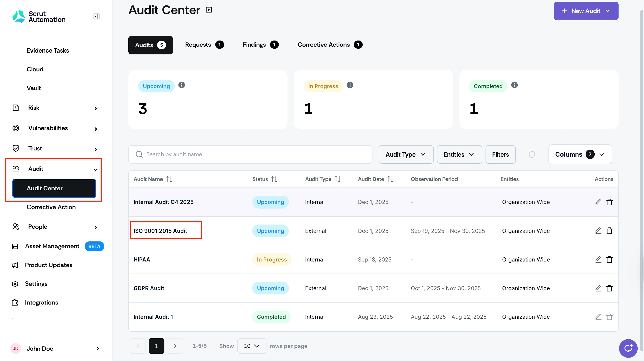Show info for In Progress card
644x361 pixels.
[350, 85]
